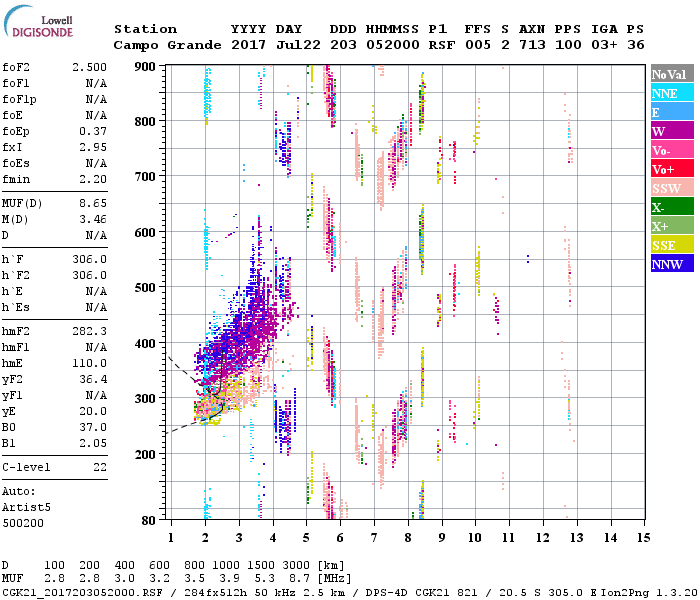Select the Artist5 auto-scaling label
700x600 pixels.
pyautogui.click(x=21, y=507)
